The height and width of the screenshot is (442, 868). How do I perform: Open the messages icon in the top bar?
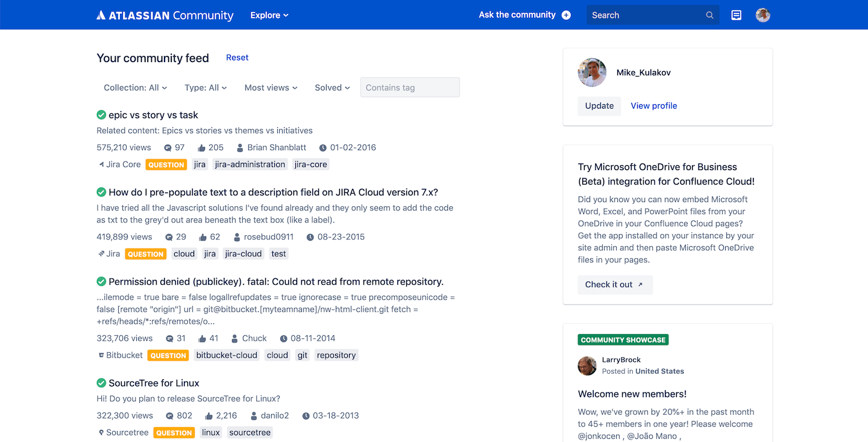click(x=736, y=15)
